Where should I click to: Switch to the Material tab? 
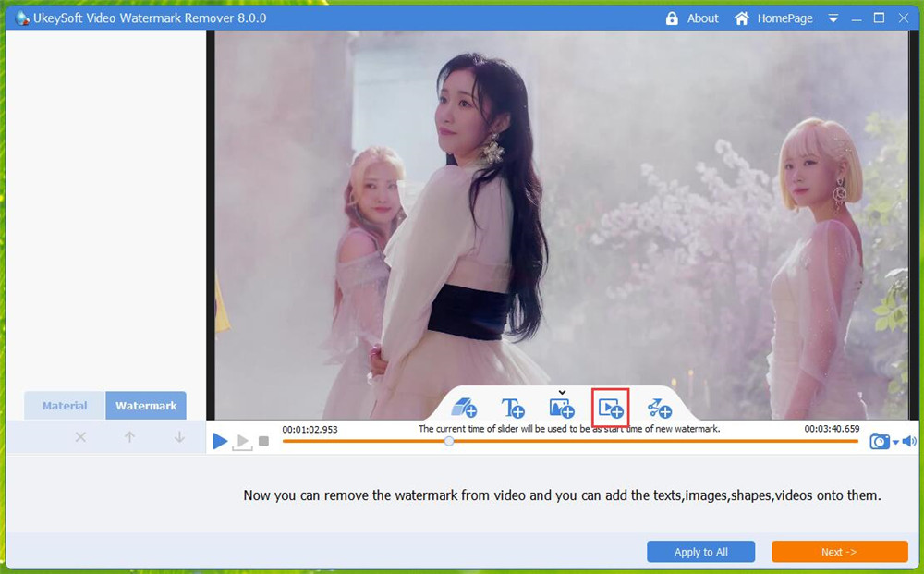pos(64,405)
